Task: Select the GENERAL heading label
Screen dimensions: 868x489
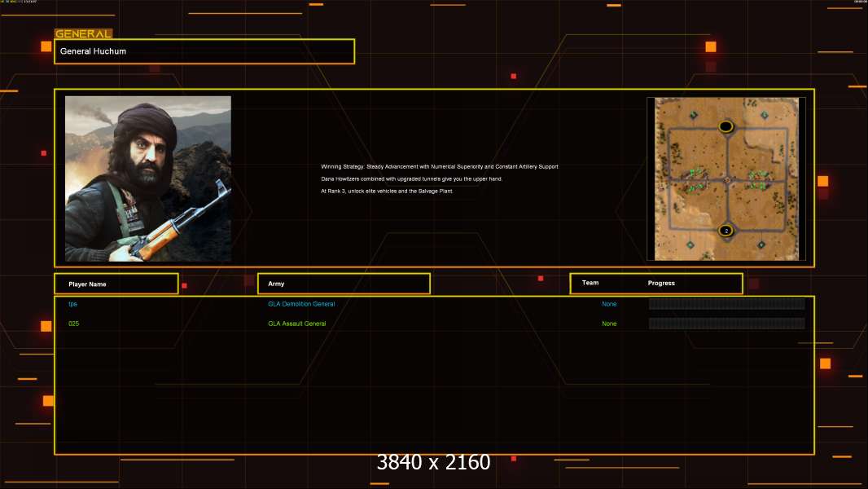Action: tap(84, 33)
